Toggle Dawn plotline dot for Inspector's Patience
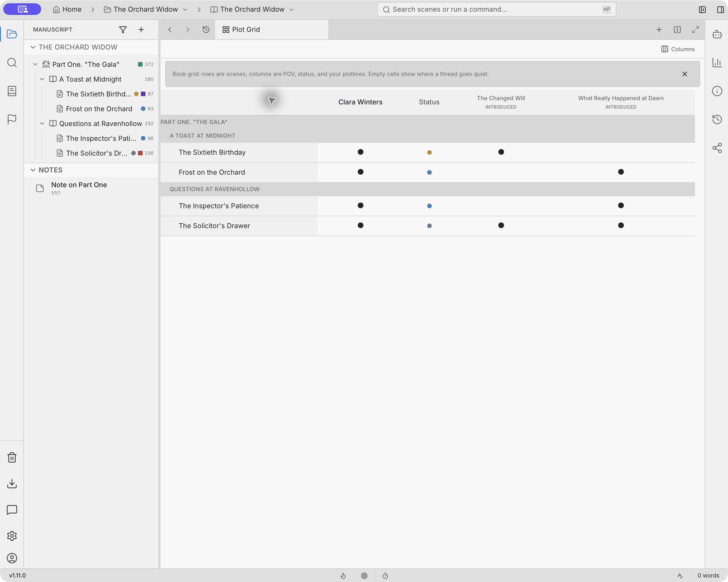The image size is (728, 582). tap(621, 205)
